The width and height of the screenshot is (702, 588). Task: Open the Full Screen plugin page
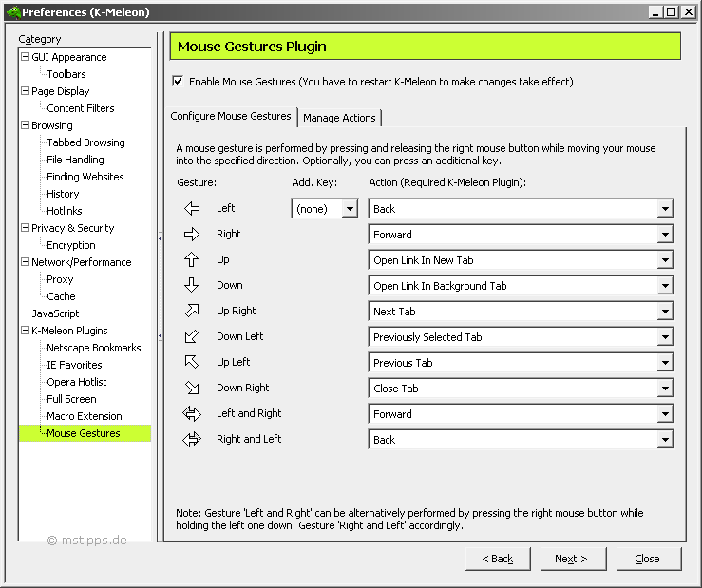pos(71,399)
